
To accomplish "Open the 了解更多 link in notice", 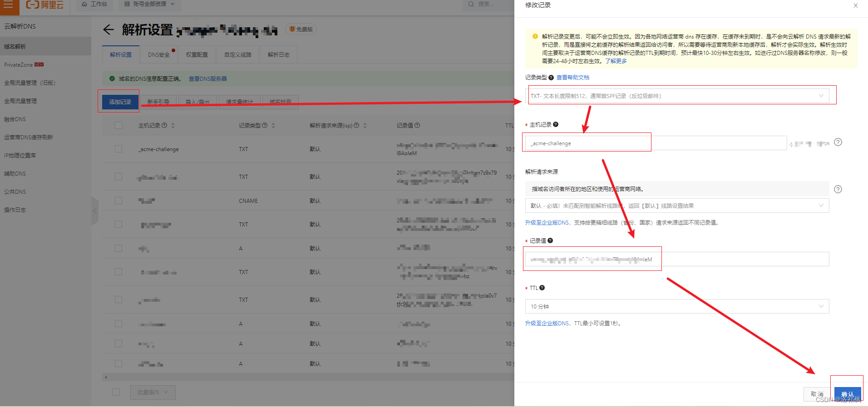I will (x=616, y=61).
